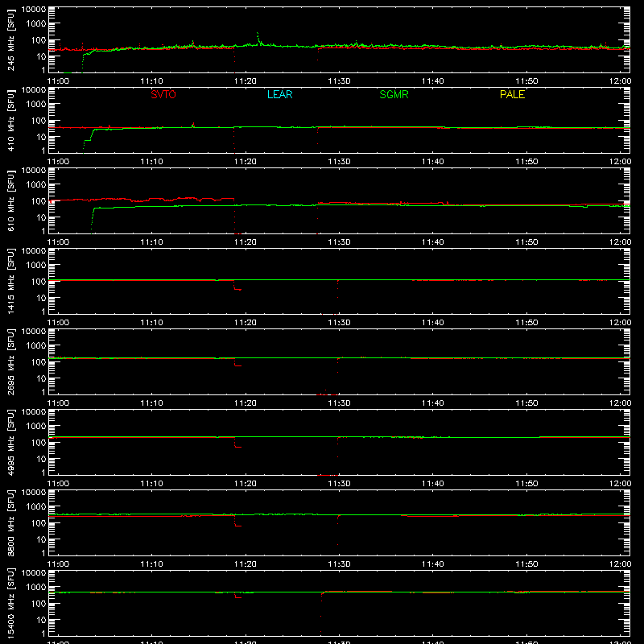This screenshot has height=644, width=644.
Task: Select the 410 MHz [SFU] axis title
Action: (10, 120)
